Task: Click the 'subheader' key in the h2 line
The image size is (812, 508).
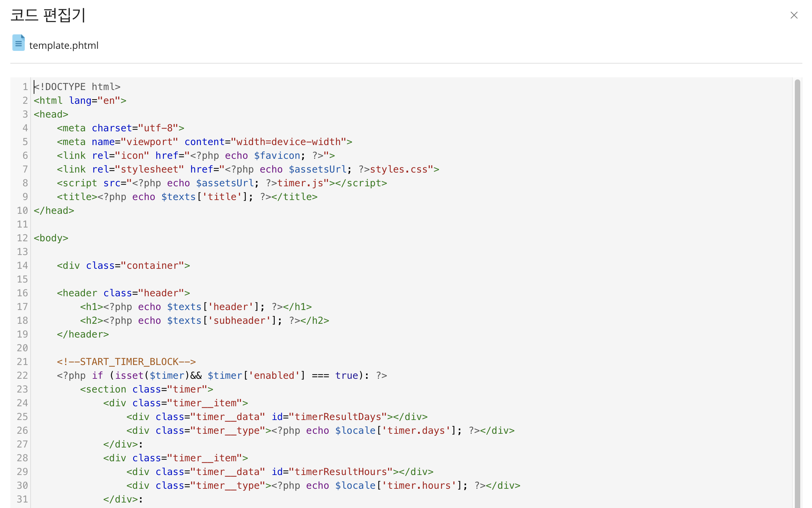Action: pos(239,320)
